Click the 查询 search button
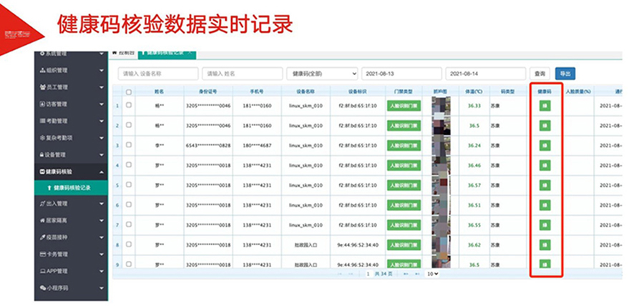The image size is (644, 306). tap(540, 74)
